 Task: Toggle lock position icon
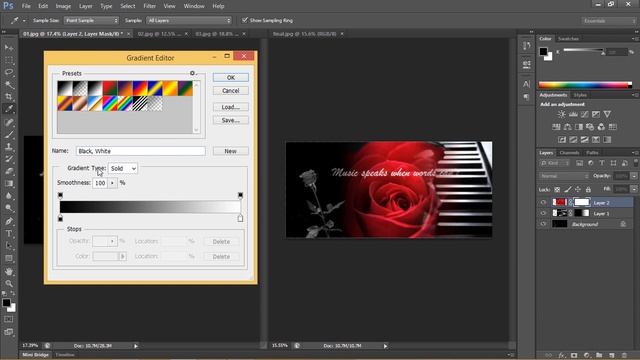(578, 189)
